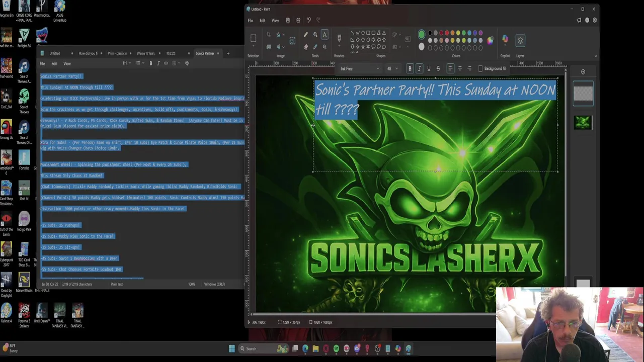The image size is (644, 362).
Task: Open the Edit colors rainbow wheel
Action: pos(490,40)
